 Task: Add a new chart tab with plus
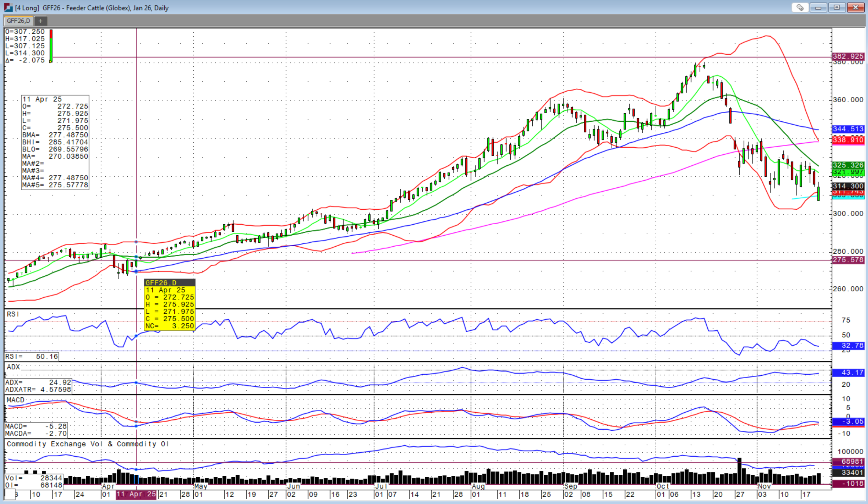pyautogui.click(x=40, y=21)
